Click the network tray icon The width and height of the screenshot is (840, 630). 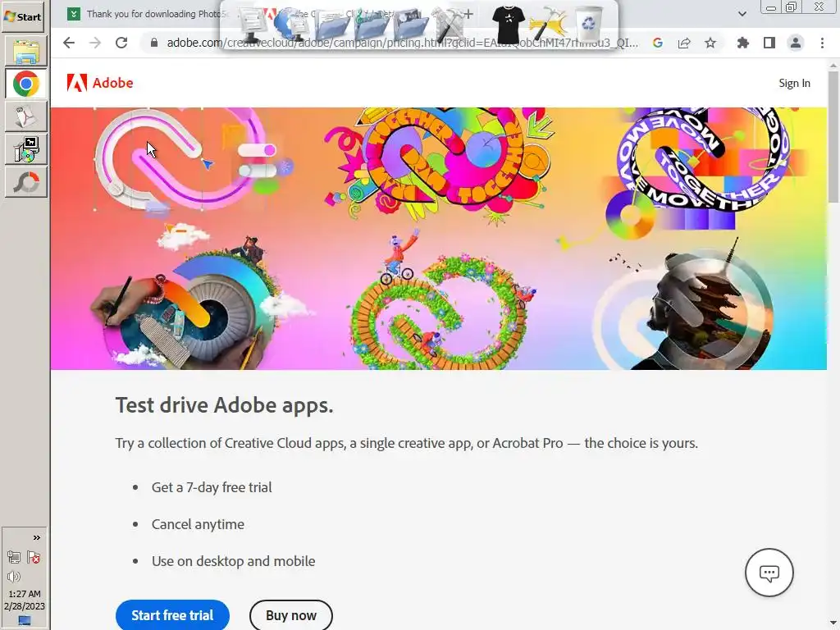[x=14, y=558]
